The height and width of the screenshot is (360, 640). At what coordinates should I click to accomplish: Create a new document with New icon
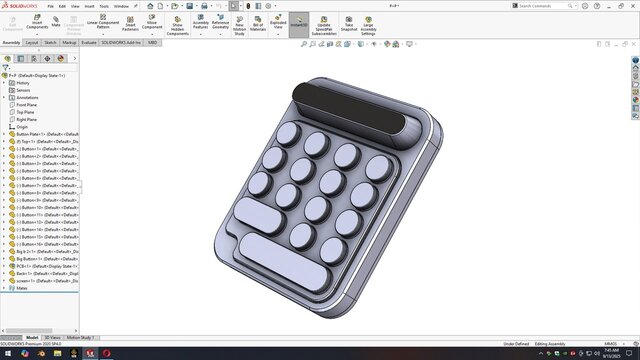coord(160,6)
